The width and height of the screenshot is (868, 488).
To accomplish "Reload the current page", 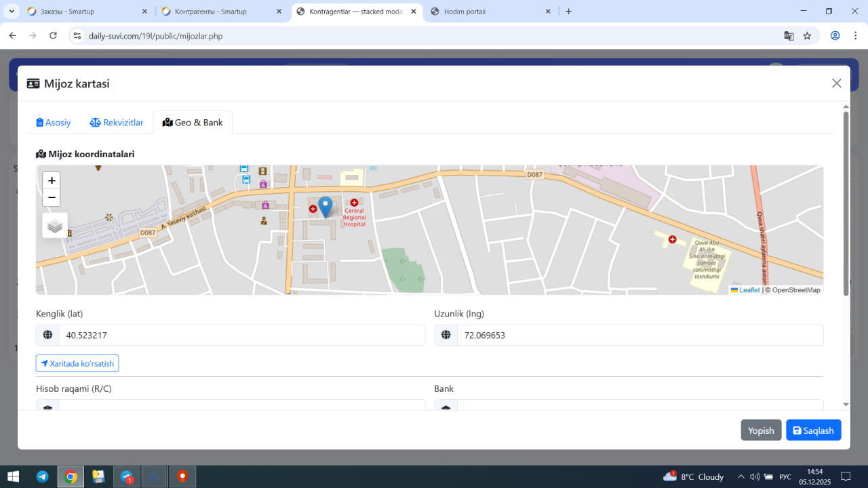I will (53, 36).
